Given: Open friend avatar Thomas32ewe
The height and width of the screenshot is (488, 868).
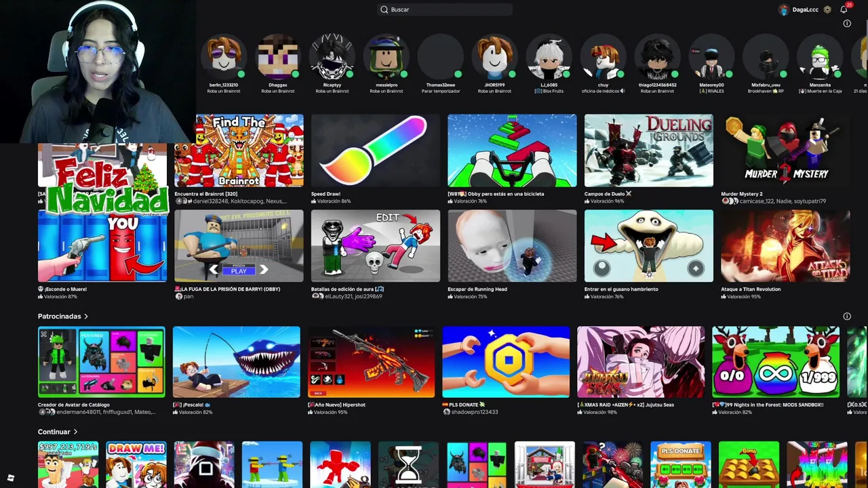Looking at the screenshot, I should tap(440, 57).
